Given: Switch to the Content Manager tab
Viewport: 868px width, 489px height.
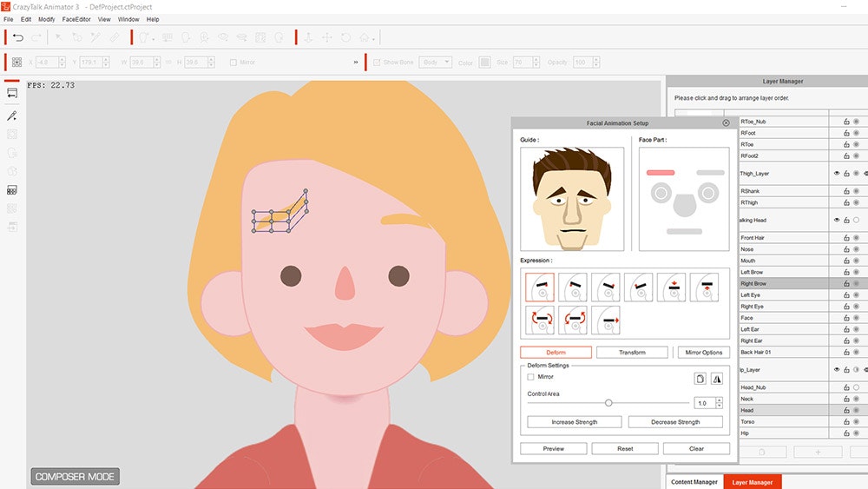Looking at the screenshot, I should point(694,482).
